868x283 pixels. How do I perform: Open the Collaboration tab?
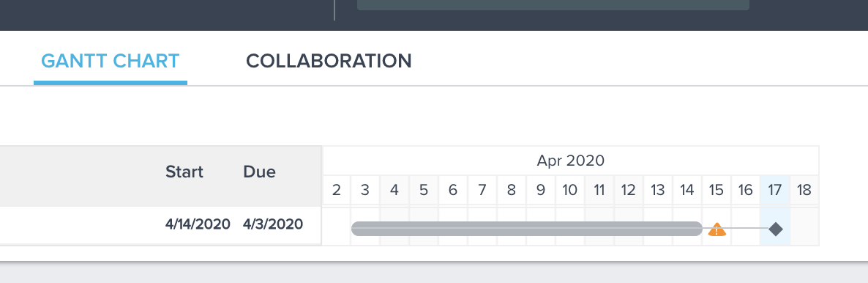(329, 60)
